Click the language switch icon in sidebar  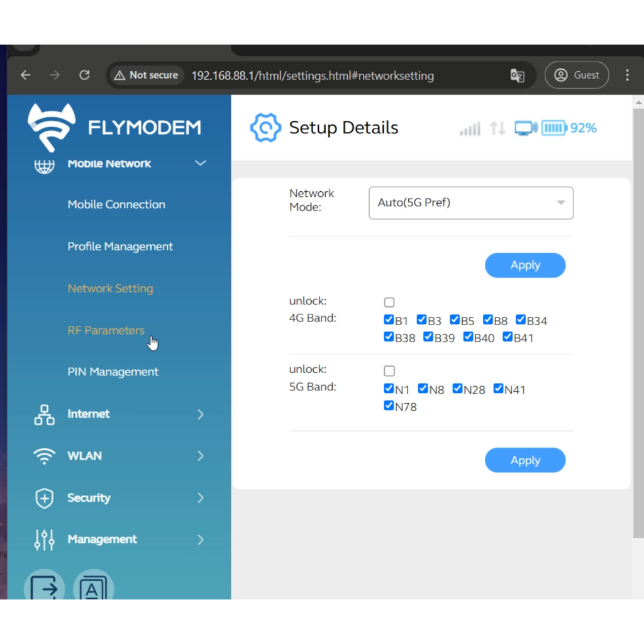pos(93,589)
